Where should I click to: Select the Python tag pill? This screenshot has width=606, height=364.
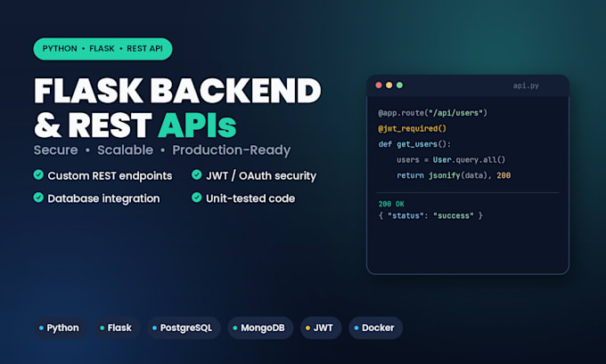coord(60,328)
